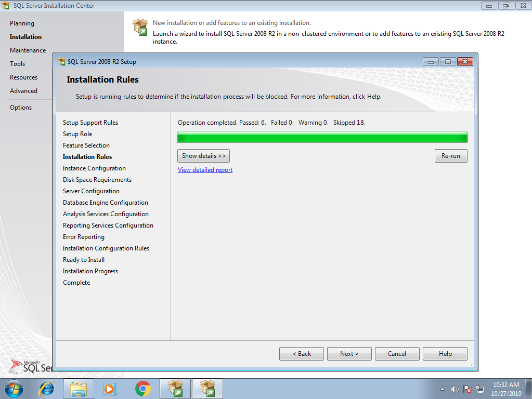Select Maintenance in Installation Center sidebar
Viewport: 532px width, 399px height.
click(28, 50)
